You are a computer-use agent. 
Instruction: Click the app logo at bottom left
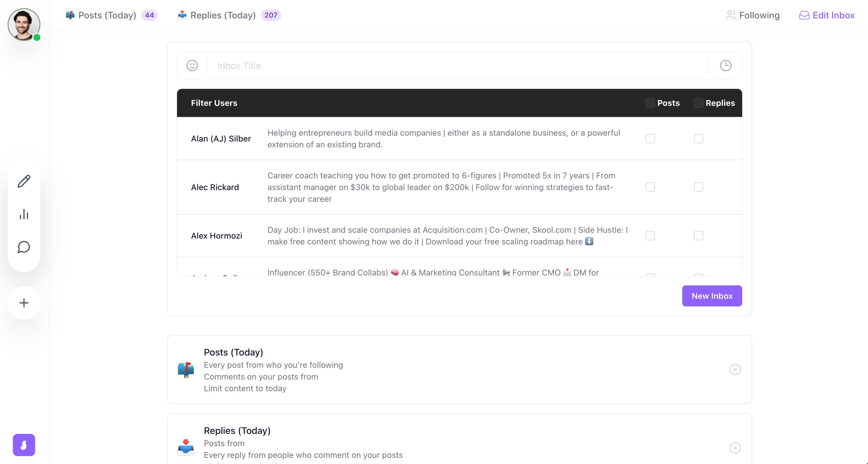click(x=24, y=445)
